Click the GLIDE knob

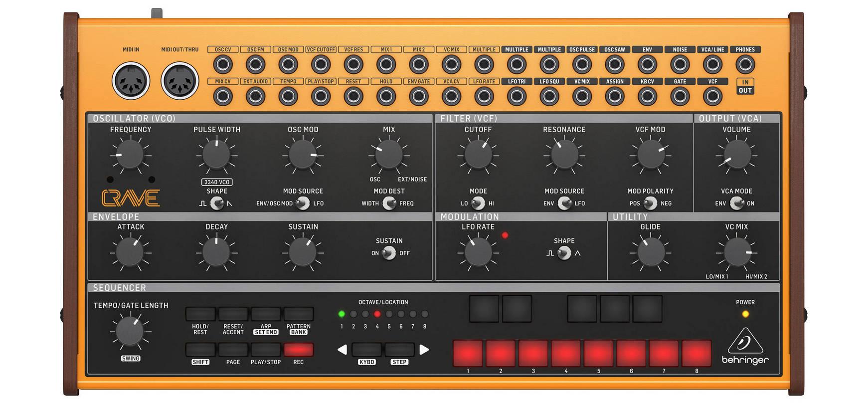(x=650, y=252)
